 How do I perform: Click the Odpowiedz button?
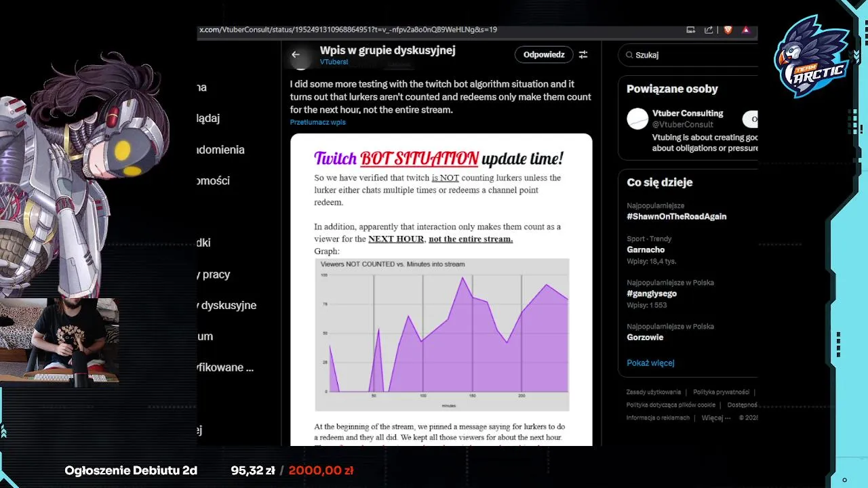pyautogui.click(x=544, y=54)
